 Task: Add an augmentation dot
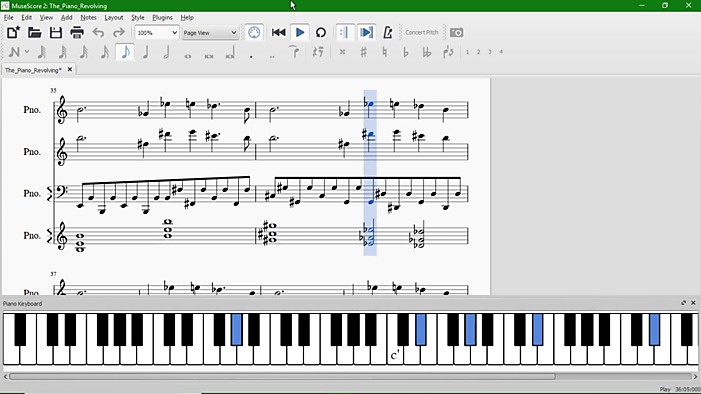tap(251, 56)
